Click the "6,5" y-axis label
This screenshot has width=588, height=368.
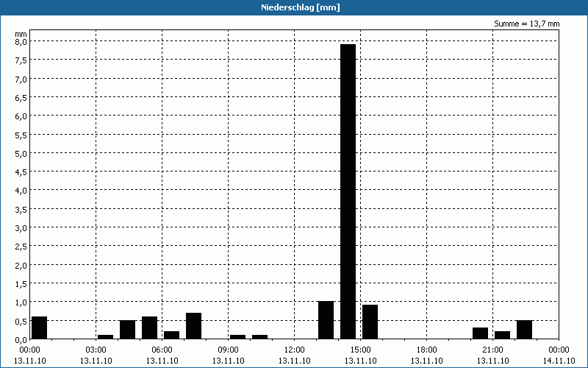(x=21, y=98)
